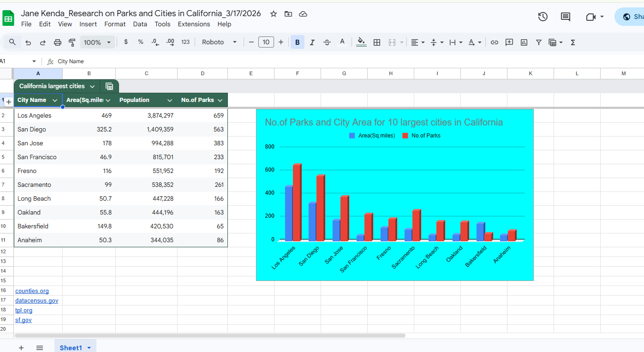Add a new sheet

21,347
